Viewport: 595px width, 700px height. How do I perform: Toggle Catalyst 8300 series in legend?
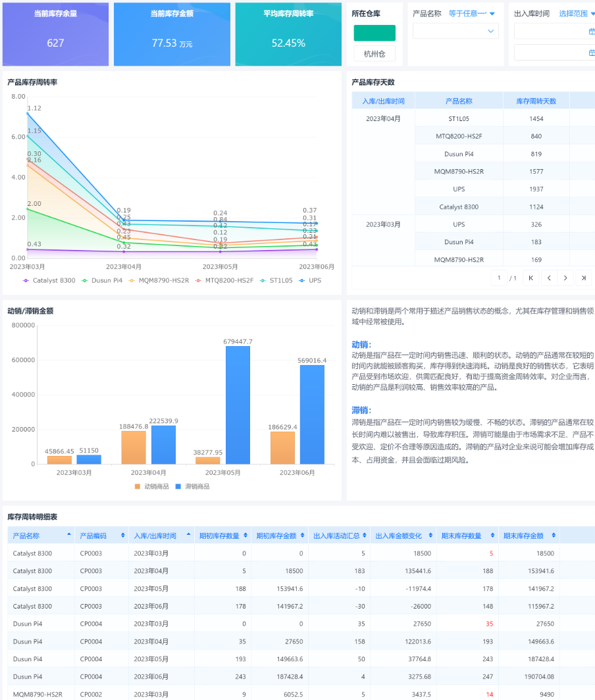click(x=49, y=280)
